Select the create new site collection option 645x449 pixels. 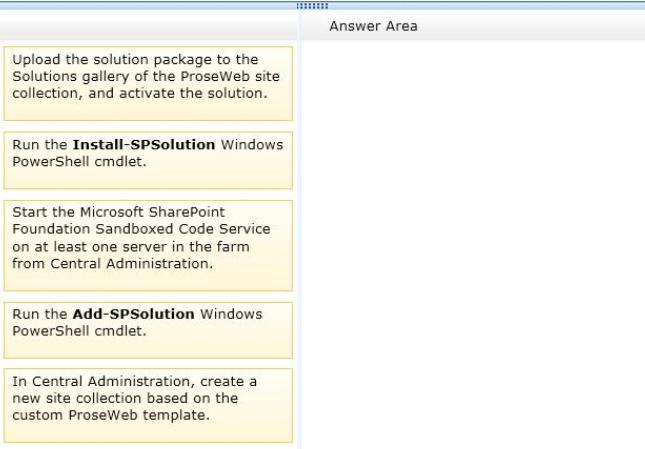(x=148, y=405)
